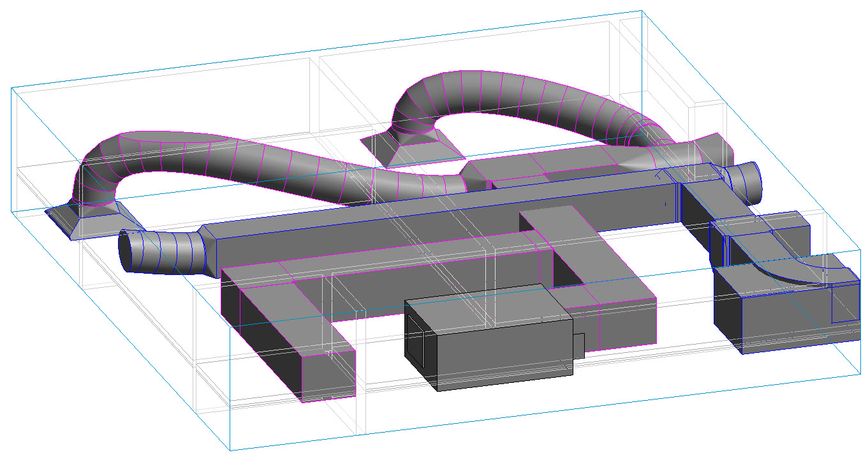Image resolution: width=868 pixels, height=462 pixels.
Task: Select the long main rectangular duct run
Action: [x=440, y=214]
